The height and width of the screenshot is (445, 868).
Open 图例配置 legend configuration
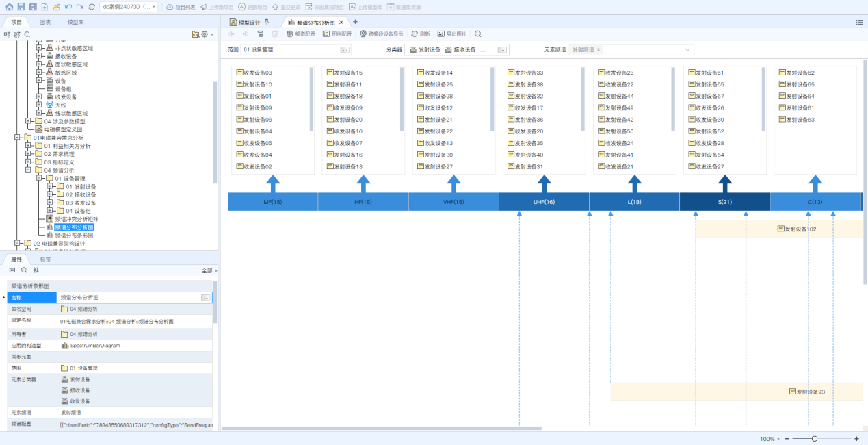point(337,34)
